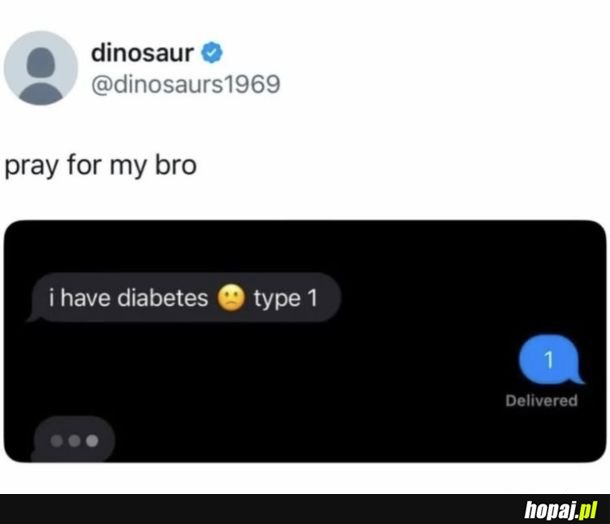Click the last dot of typing indicator
The width and height of the screenshot is (610, 524).
pos(92,441)
